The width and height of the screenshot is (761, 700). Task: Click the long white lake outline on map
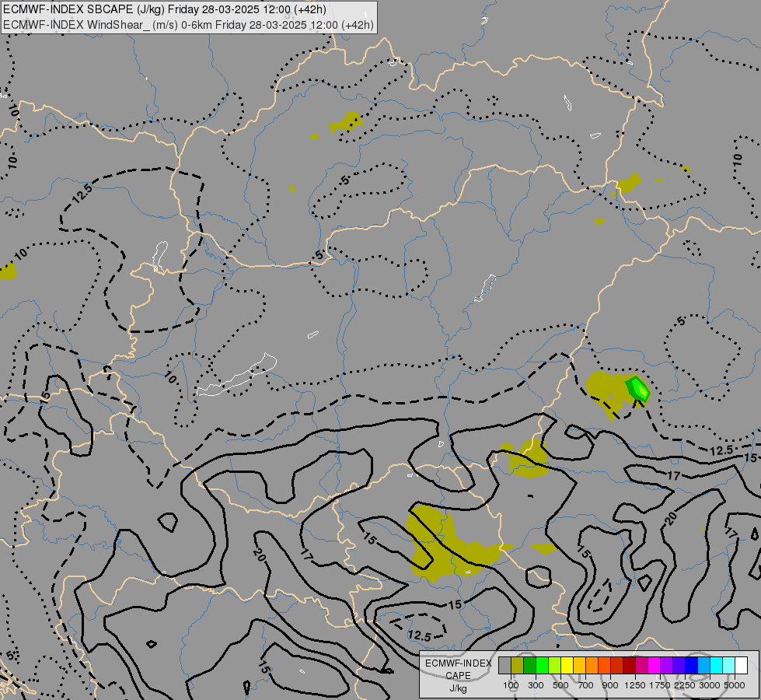coord(237,376)
